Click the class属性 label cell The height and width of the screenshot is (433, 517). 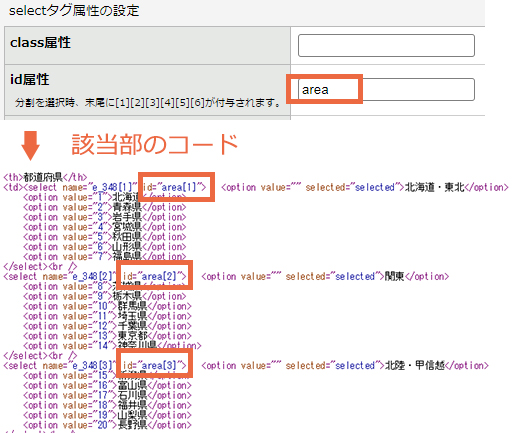147,46
